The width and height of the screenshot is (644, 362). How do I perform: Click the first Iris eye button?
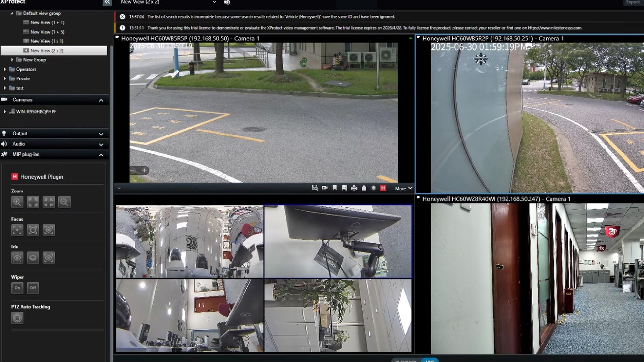tap(17, 258)
